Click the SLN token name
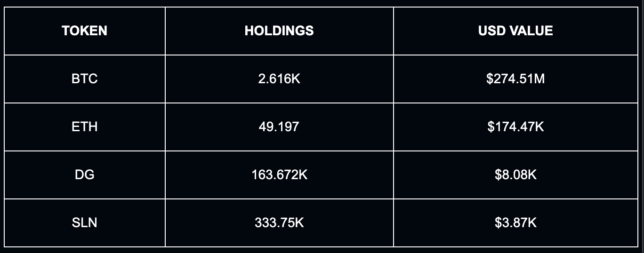Screen dimensions: 644x253 85,222
